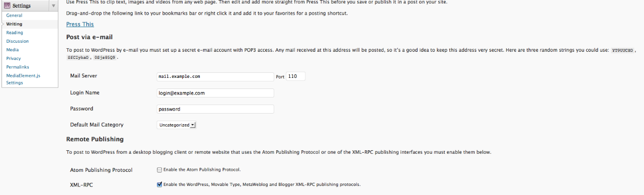Open General settings page
The height and width of the screenshot is (195, 644).
14,16
